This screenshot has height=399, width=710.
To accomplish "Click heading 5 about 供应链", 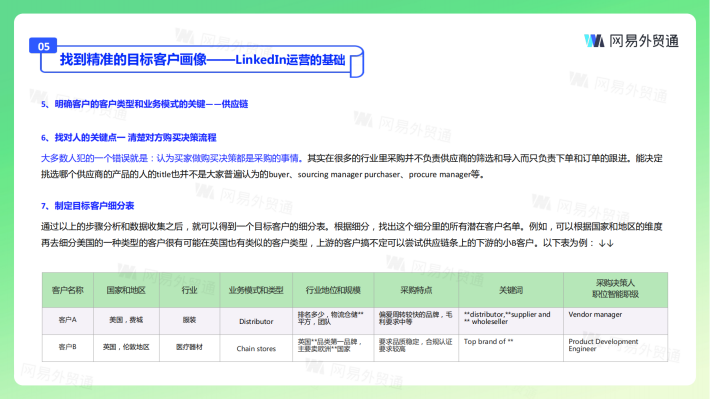I will pyautogui.click(x=144, y=104).
